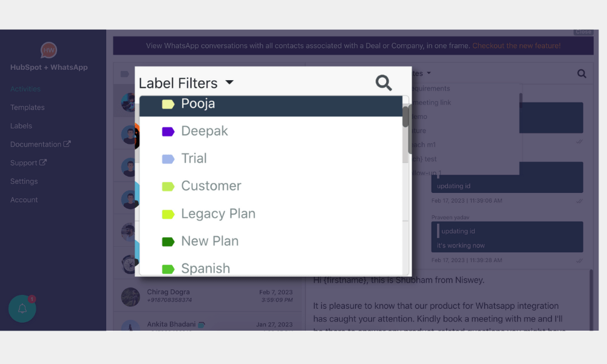The width and height of the screenshot is (607, 364).
Task: Open Settings from the sidebar
Action: tap(24, 181)
